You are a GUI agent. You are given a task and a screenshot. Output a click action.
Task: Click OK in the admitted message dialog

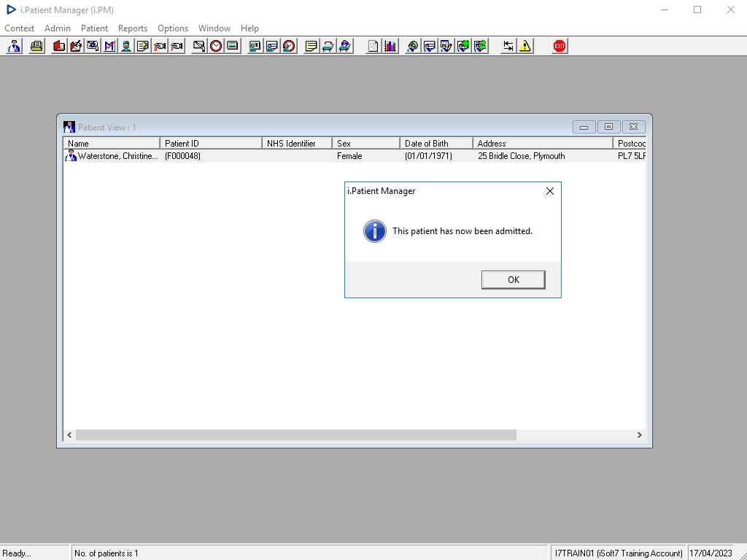(513, 280)
